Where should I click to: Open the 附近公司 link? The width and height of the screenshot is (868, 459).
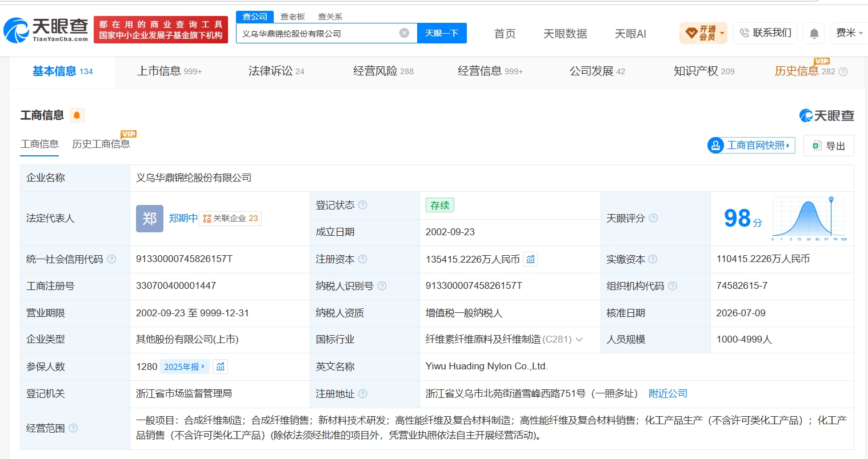point(668,393)
